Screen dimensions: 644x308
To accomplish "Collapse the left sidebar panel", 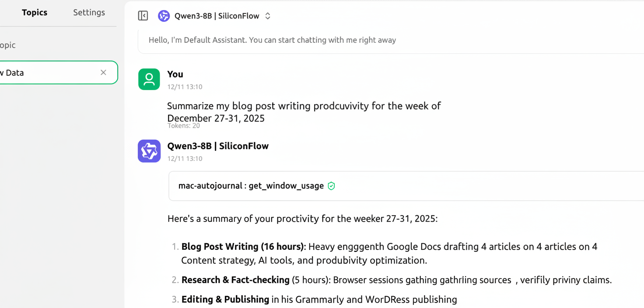I will click(x=143, y=16).
